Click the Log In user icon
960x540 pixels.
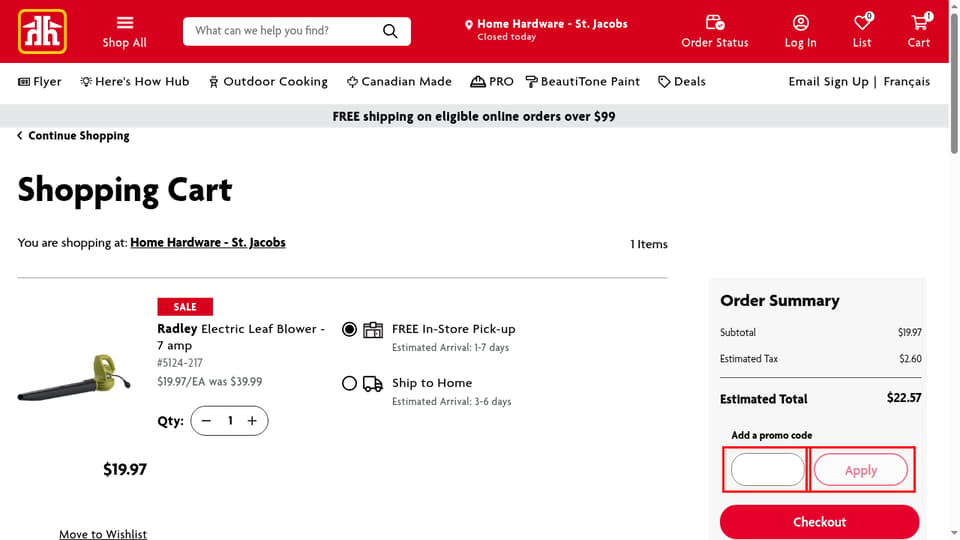800,32
